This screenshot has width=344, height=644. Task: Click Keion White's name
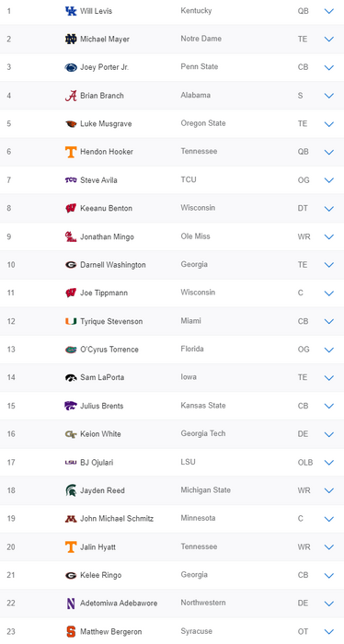click(100, 434)
